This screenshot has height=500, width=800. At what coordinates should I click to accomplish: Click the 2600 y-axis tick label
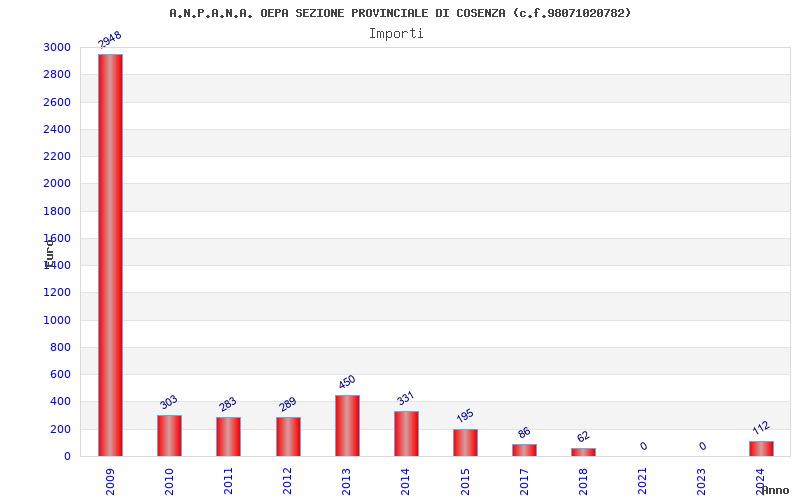(x=57, y=102)
